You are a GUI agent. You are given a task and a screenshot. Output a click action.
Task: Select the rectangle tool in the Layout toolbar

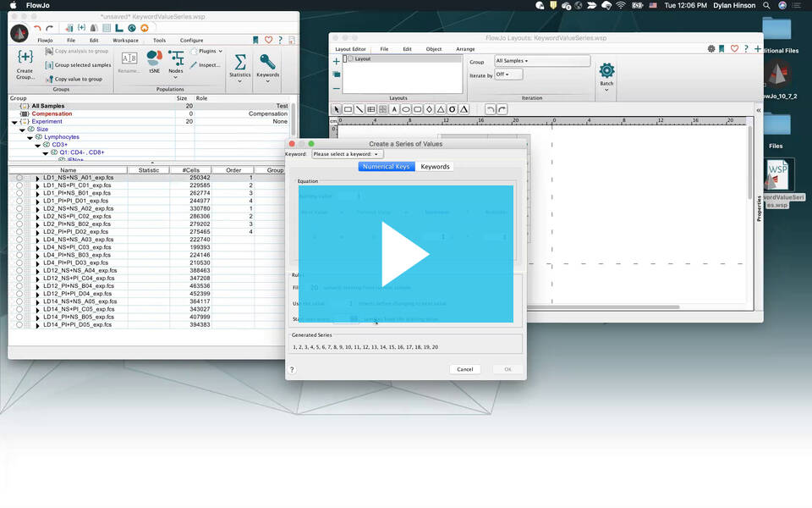click(348, 109)
